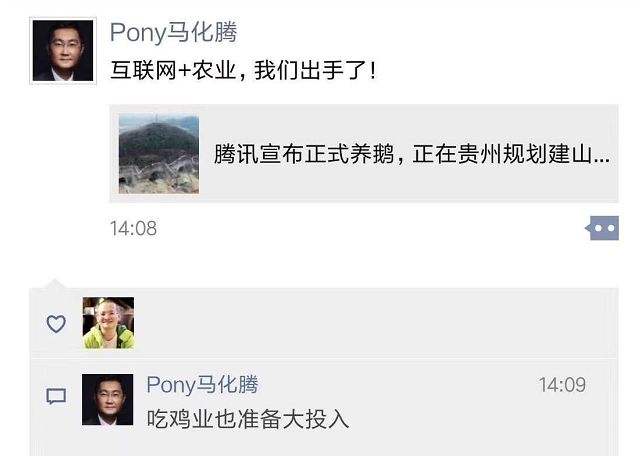Open the mountain thumbnail in the shared article
643x456 pixels.
point(158,154)
